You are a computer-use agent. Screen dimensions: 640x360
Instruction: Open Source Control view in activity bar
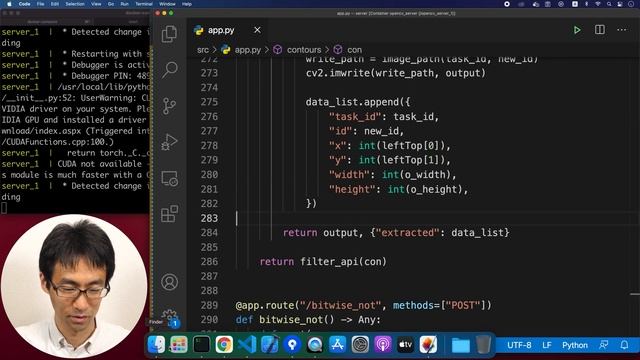169,106
